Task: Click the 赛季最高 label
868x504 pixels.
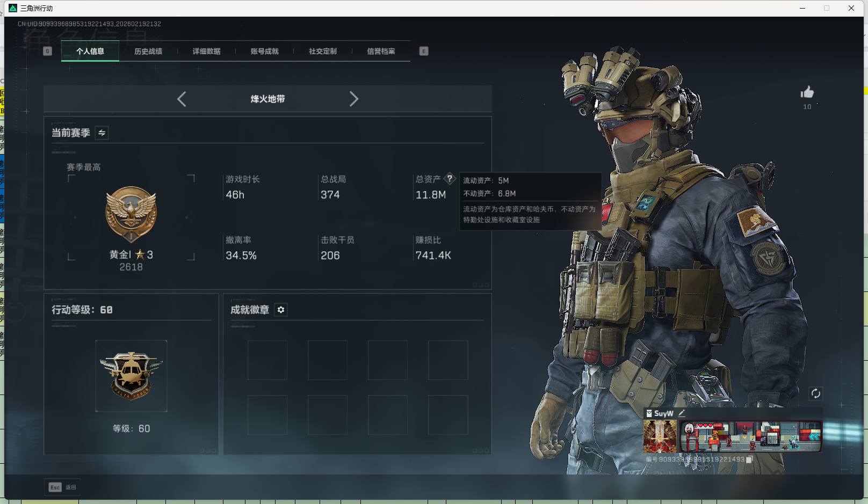Action: (84, 167)
